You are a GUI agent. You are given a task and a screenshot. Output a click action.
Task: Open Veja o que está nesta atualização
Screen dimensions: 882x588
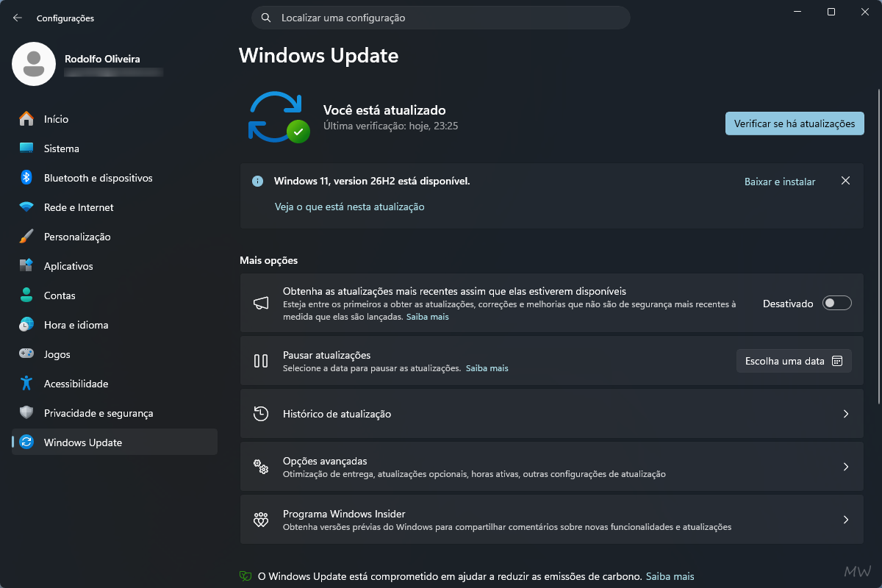[350, 207]
